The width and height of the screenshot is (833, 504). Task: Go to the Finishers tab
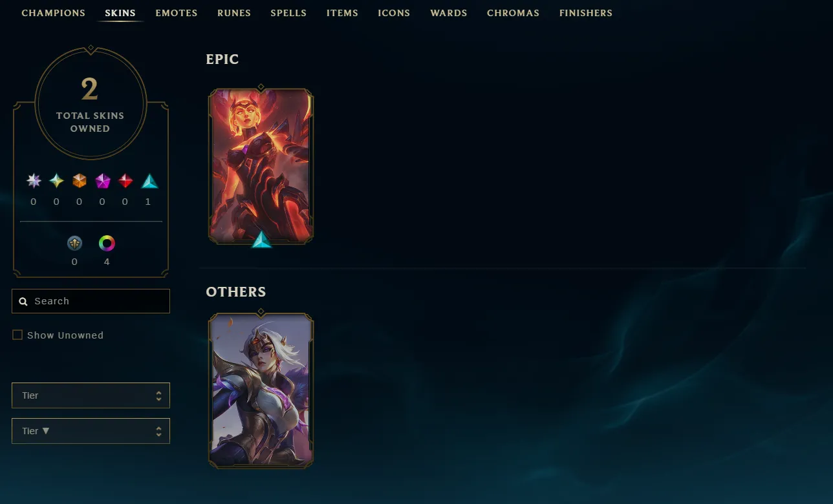[586, 13]
